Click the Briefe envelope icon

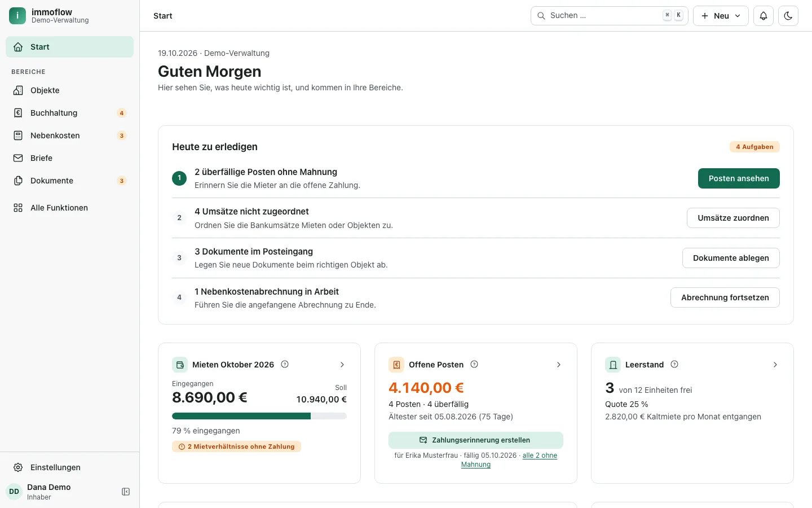18,158
